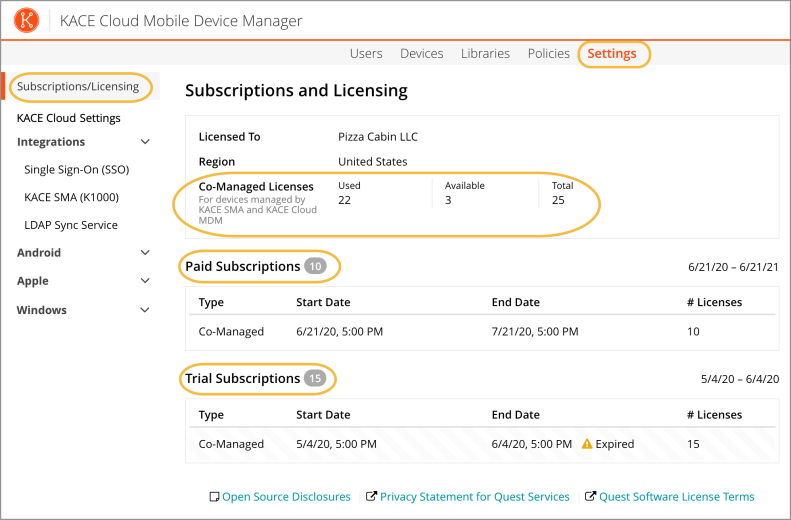Viewport: 791px width, 520px height.
Task: Click the KACE orange logo icon
Action: click(x=26, y=20)
